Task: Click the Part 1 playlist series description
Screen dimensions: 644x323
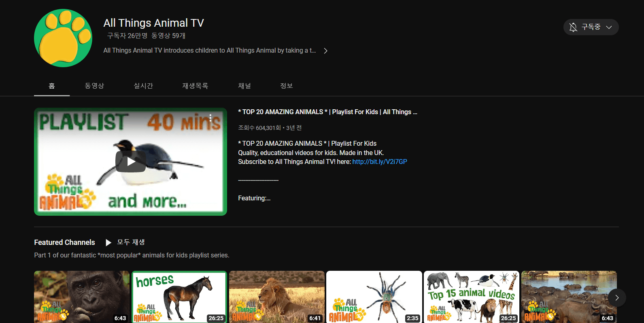Action: (132, 255)
